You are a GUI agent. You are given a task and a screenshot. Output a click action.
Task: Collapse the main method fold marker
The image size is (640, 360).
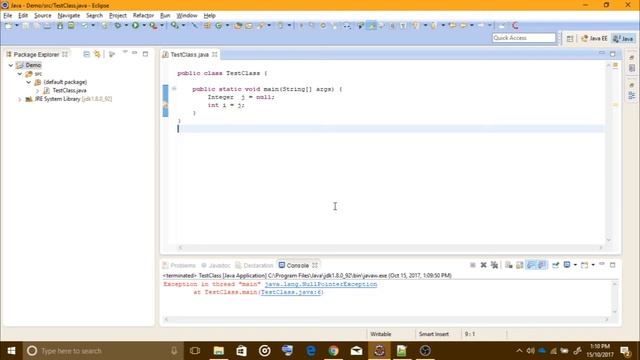(174, 89)
